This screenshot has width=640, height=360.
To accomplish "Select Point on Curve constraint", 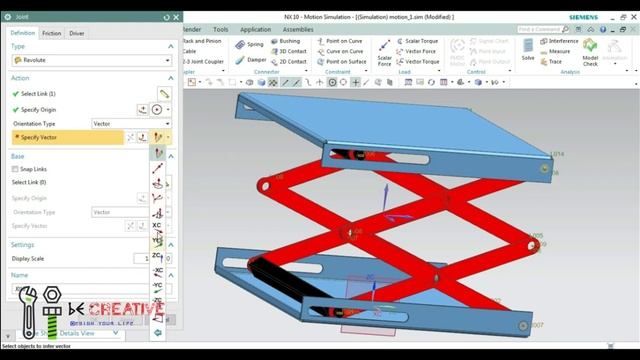I will [340, 41].
